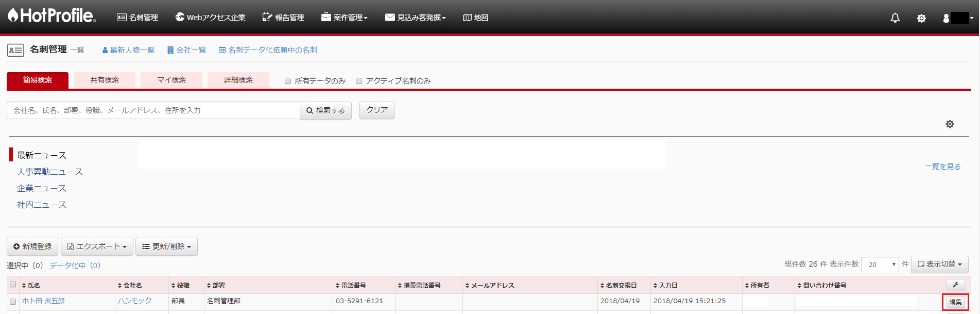Click the 検索する button

[x=325, y=110]
